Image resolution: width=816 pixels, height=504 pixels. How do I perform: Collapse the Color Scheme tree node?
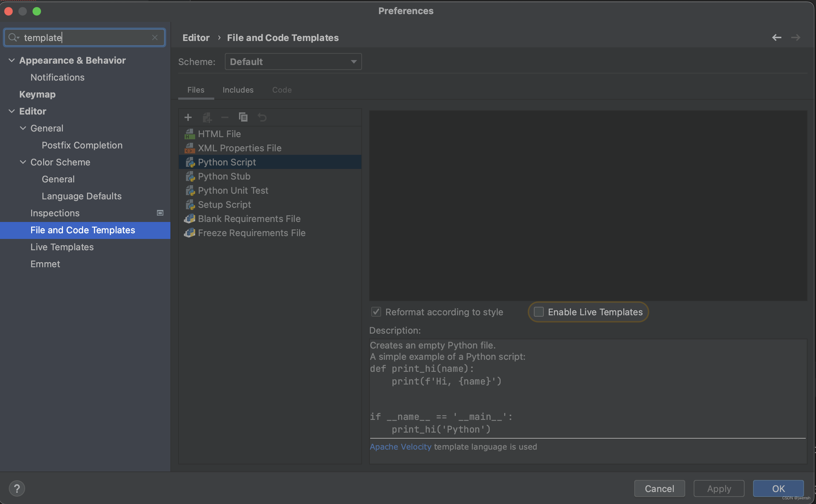(23, 162)
